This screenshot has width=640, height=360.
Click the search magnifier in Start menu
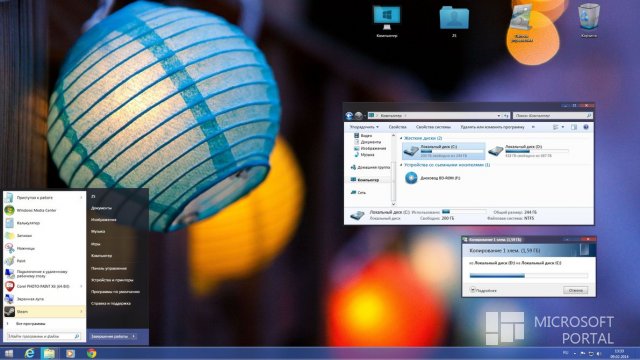76,336
